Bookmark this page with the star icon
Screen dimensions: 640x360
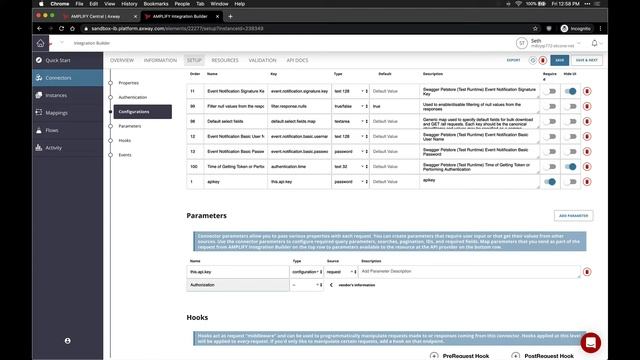tap(535, 29)
